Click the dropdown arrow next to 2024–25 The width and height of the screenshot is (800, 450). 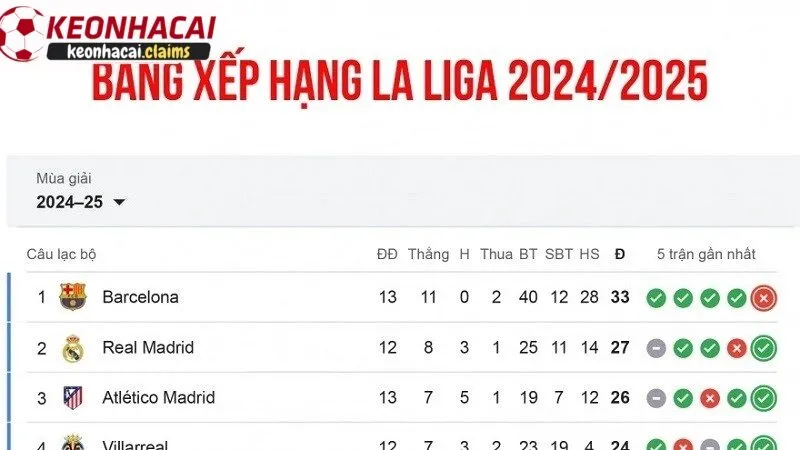(x=120, y=203)
